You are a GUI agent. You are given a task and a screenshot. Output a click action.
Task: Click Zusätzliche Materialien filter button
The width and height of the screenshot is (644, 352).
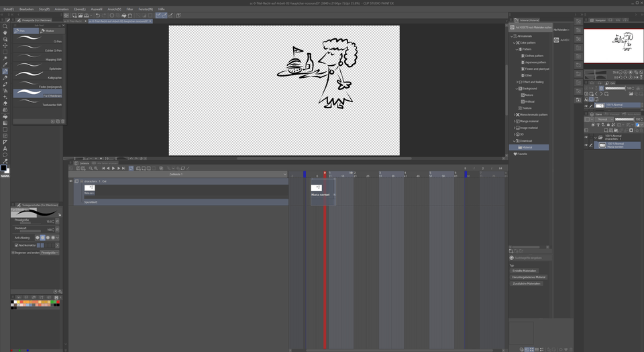tap(527, 283)
